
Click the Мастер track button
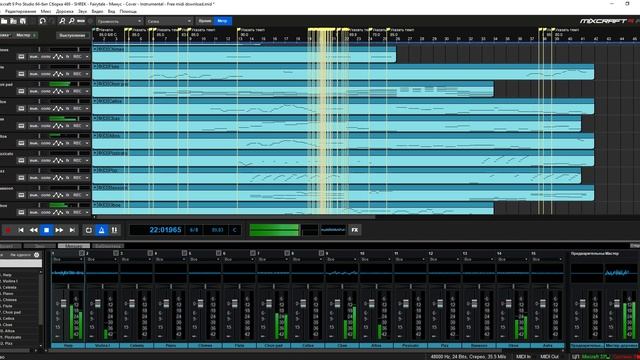pos(25,36)
